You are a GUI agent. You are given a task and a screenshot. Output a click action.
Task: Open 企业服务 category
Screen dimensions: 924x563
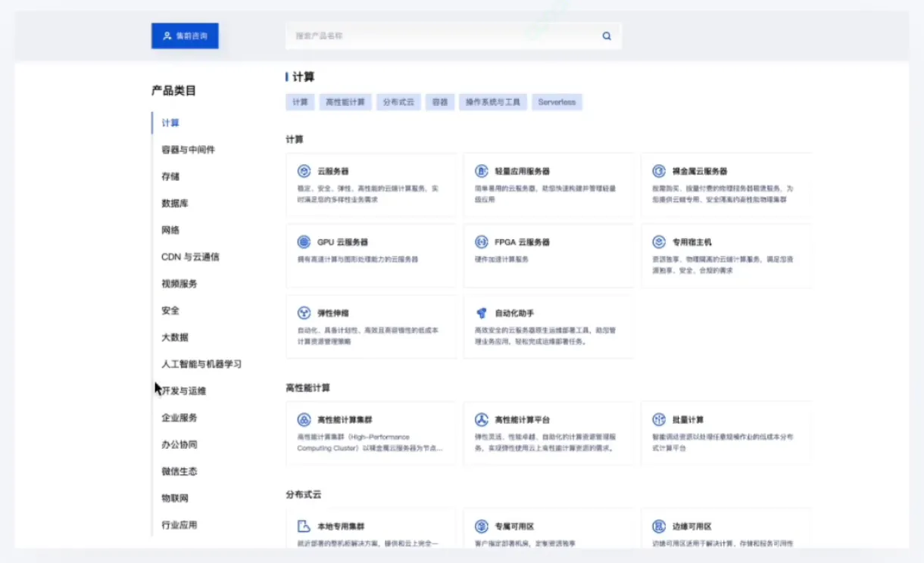click(x=179, y=418)
